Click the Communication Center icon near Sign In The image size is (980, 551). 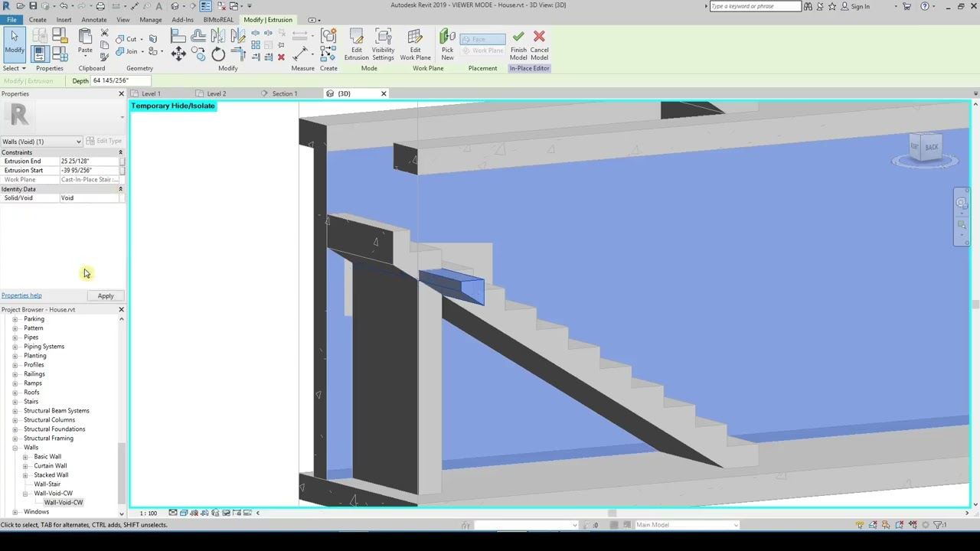[819, 6]
